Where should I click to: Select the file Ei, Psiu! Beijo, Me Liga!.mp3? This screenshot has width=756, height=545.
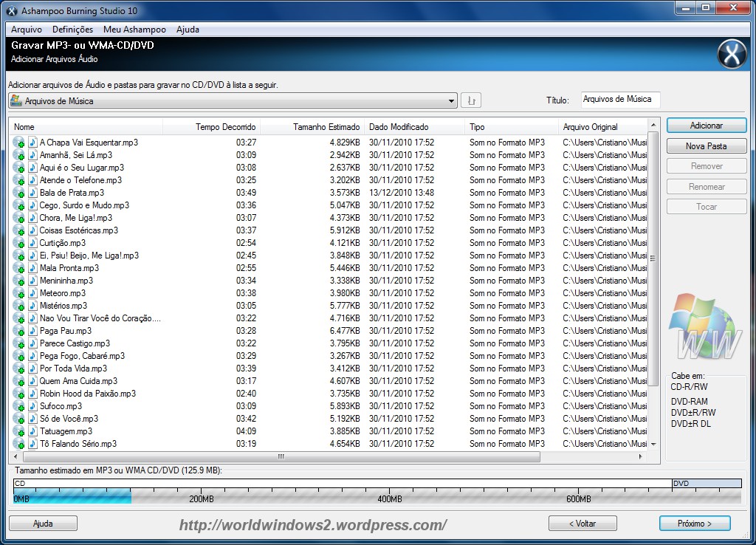(89, 255)
